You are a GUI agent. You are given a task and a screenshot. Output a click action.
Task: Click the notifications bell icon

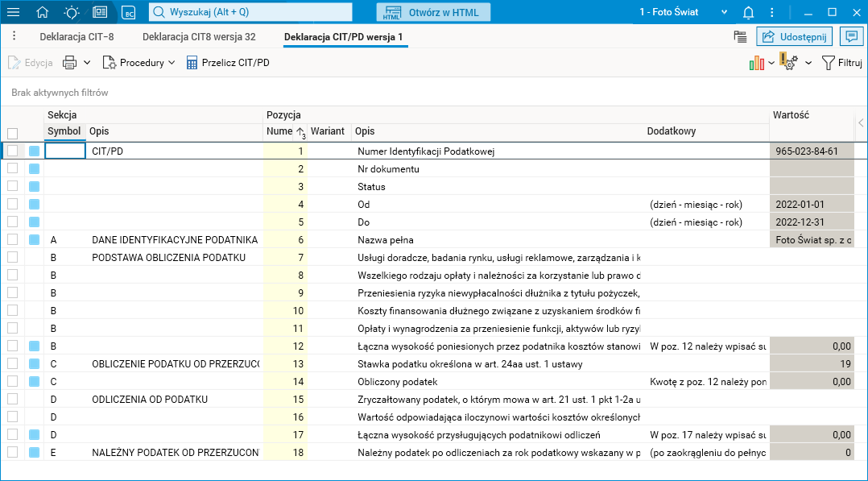tap(748, 12)
